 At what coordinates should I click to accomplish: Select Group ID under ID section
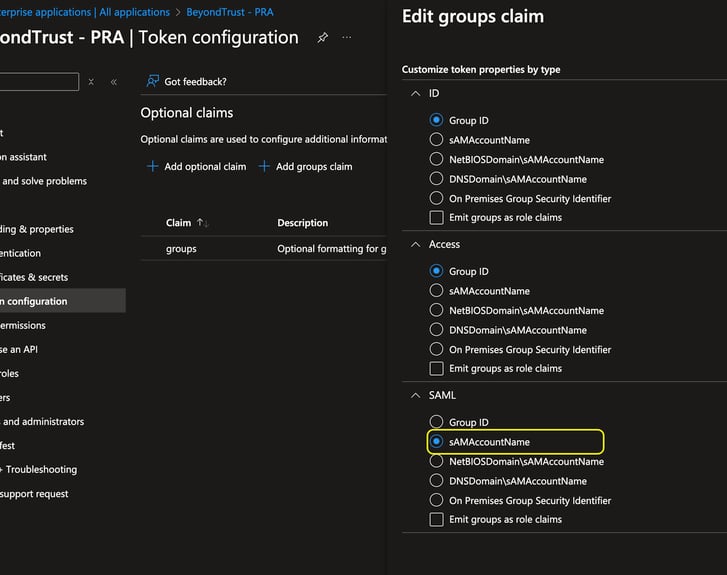pyautogui.click(x=436, y=120)
